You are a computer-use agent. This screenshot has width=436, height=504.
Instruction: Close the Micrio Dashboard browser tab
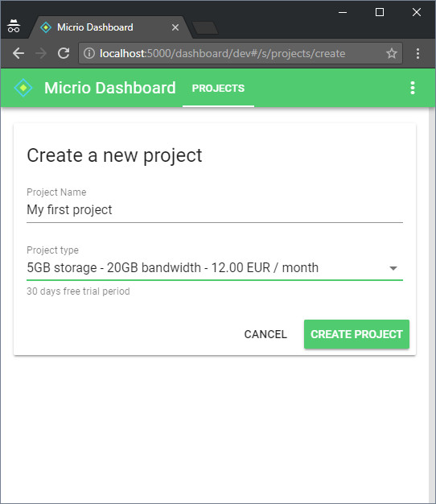(175, 27)
